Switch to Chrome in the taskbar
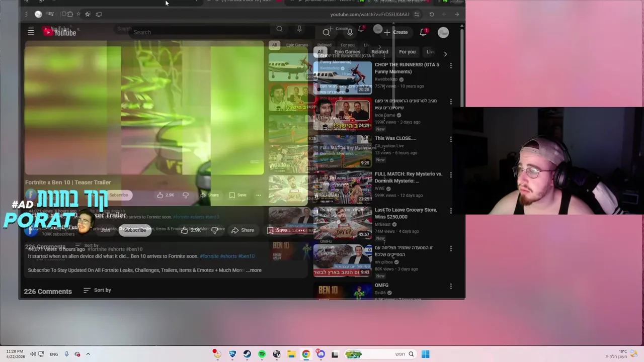644x362 pixels. click(306, 354)
